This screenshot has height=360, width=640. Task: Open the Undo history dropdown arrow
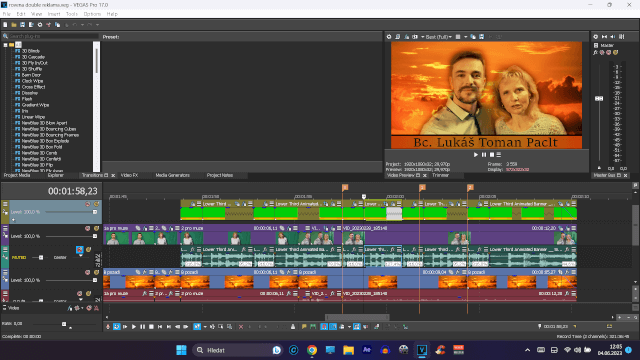click(82, 25)
